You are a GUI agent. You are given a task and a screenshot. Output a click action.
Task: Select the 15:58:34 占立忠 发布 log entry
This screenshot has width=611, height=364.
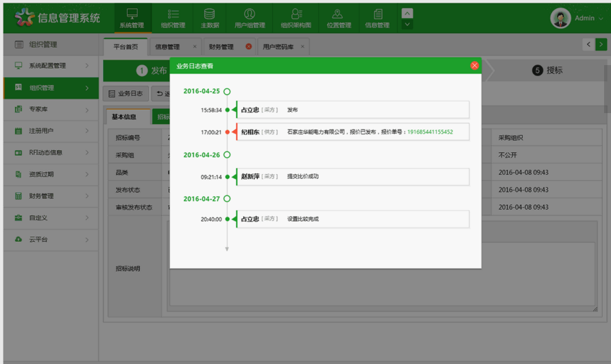352,110
